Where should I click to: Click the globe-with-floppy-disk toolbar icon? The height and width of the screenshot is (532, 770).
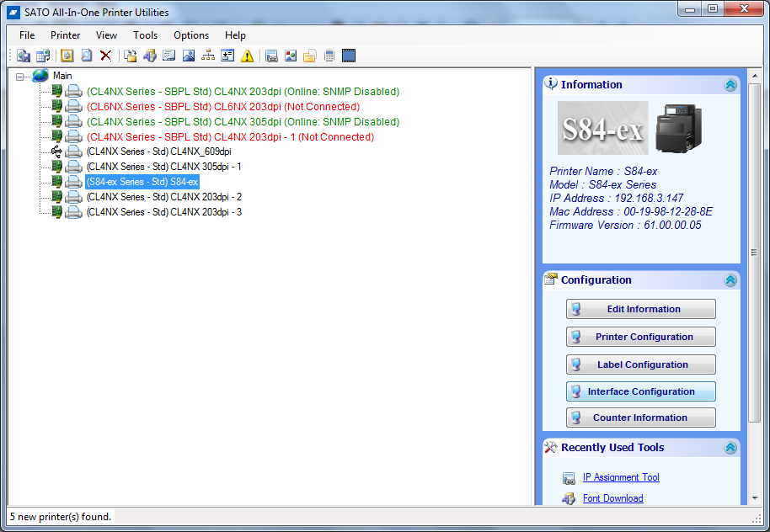point(23,56)
